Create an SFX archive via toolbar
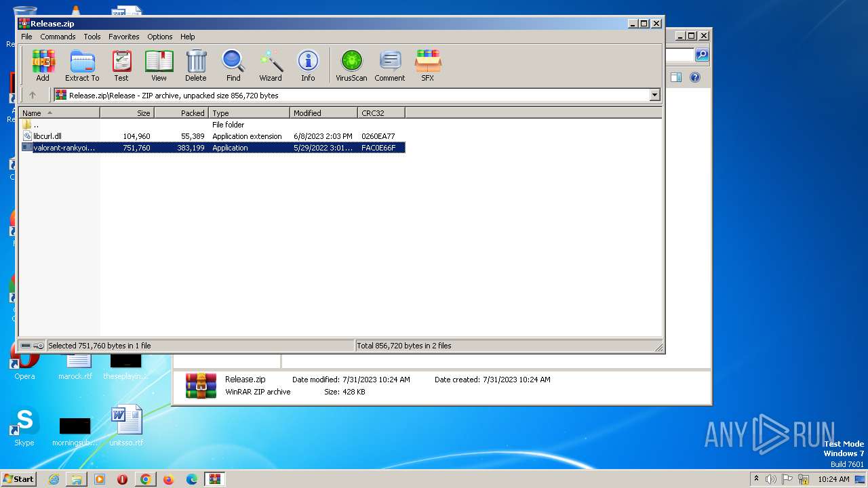This screenshot has height=488, width=868. point(427,66)
